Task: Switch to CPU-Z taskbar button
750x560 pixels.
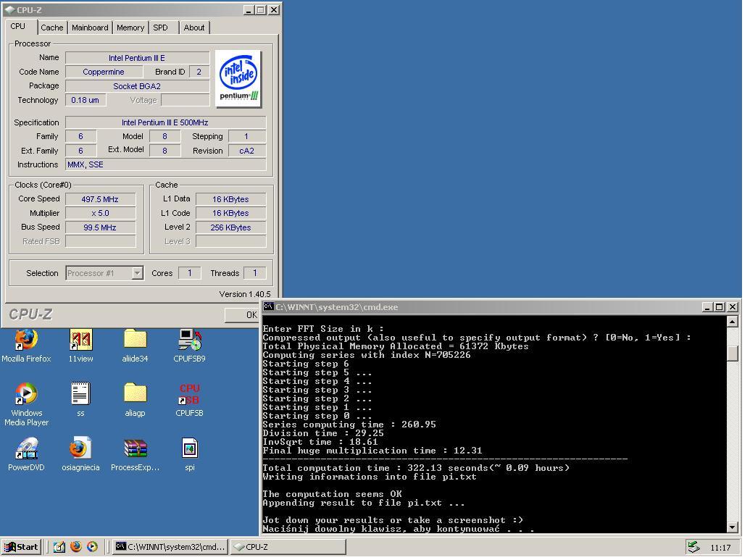Action: coord(288,547)
